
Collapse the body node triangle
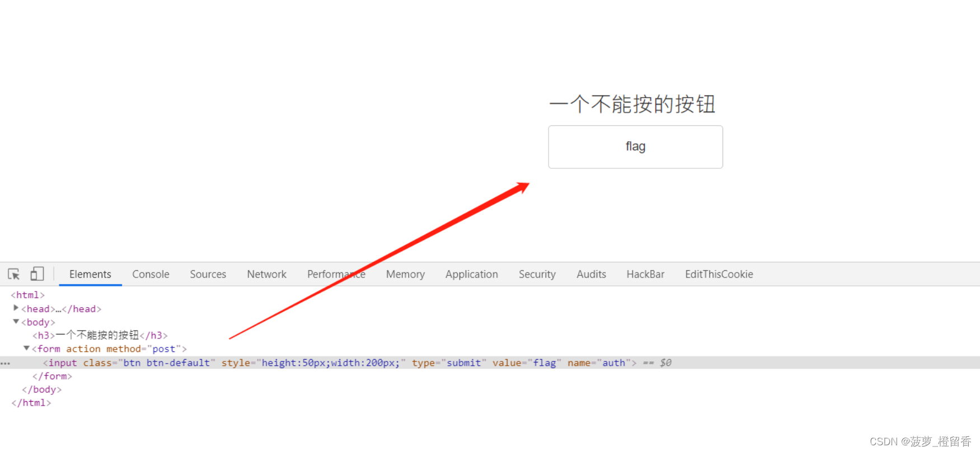[x=16, y=322]
